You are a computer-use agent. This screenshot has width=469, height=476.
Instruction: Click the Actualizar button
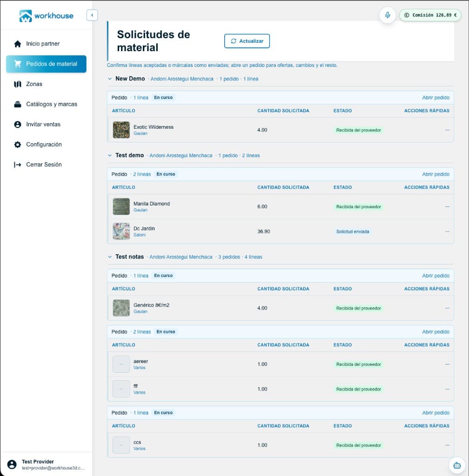[x=247, y=41]
